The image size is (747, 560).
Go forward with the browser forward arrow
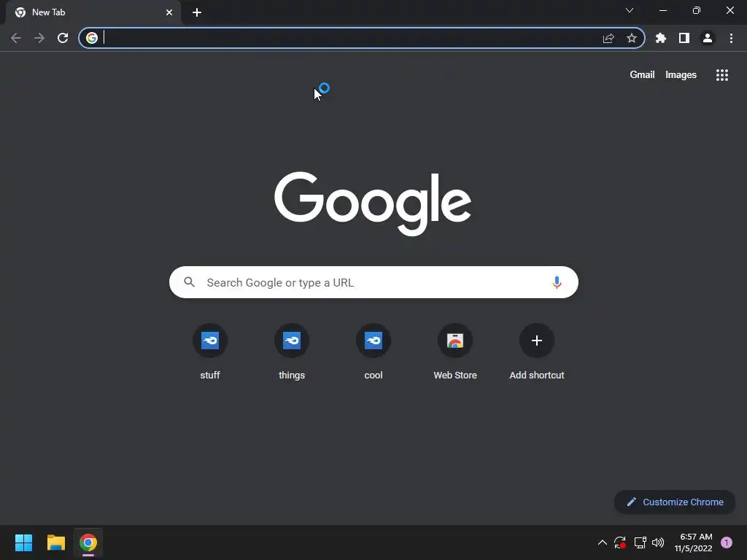point(39,38)
